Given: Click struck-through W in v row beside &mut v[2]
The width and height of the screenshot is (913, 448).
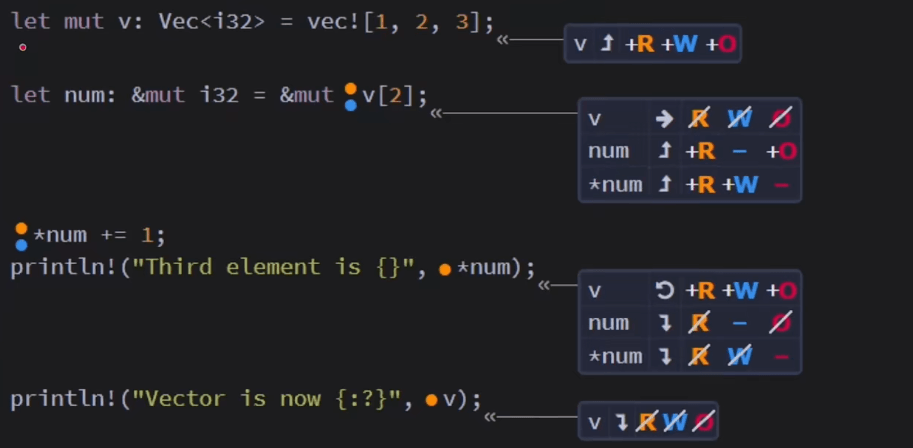Looking at the screenshot, I should click(x=740, y=119).
